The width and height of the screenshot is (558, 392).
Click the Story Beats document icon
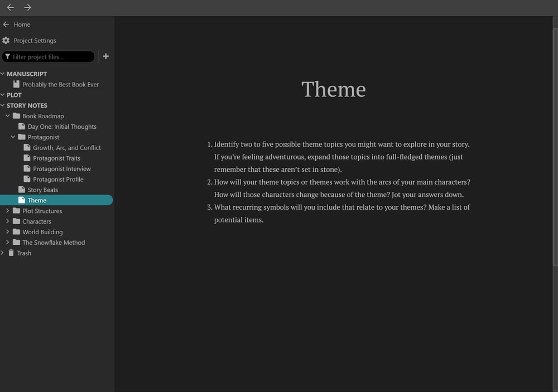click(x=22, y=190)
